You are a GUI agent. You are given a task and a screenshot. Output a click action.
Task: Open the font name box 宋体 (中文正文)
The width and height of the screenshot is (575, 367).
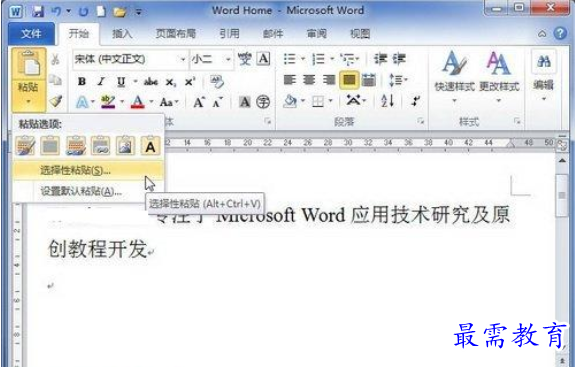click(130, 59)
